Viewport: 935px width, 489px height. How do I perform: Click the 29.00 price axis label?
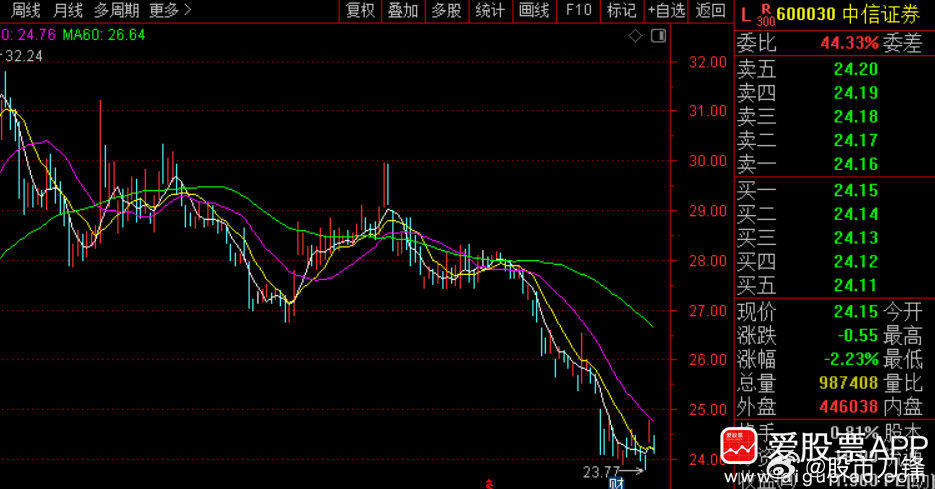[x=708, y=211]
